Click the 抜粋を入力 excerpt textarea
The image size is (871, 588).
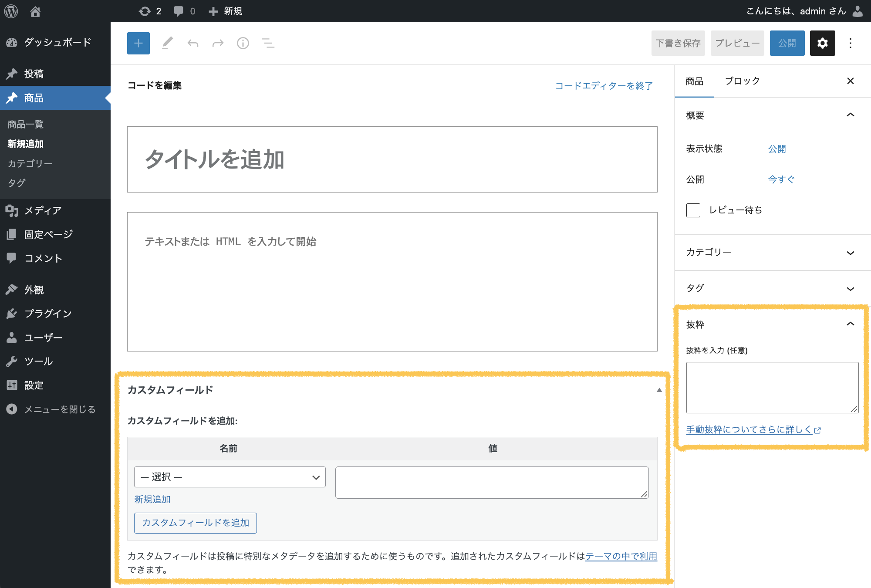tap(772, 388)
